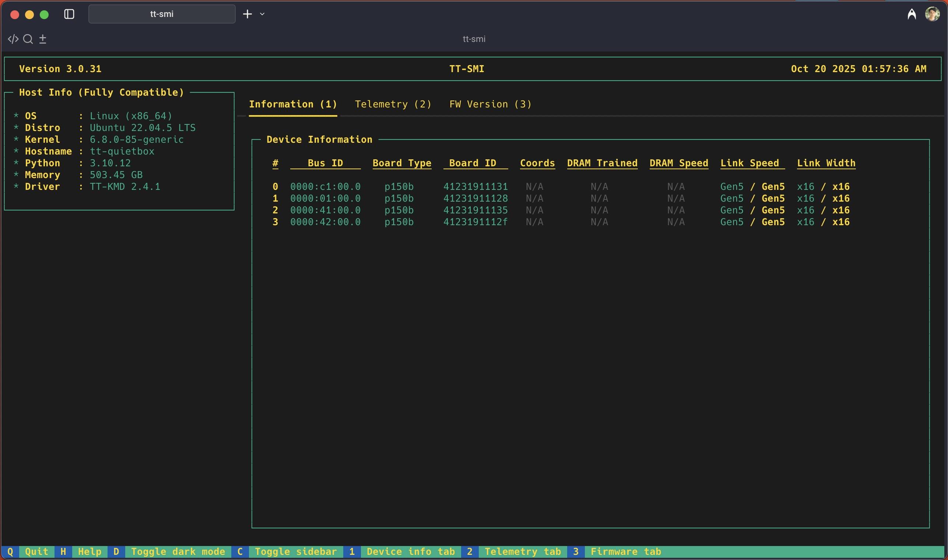The image size is (948, 560).
Task: Click Help in the footer bar
Action: coord(89,552)
